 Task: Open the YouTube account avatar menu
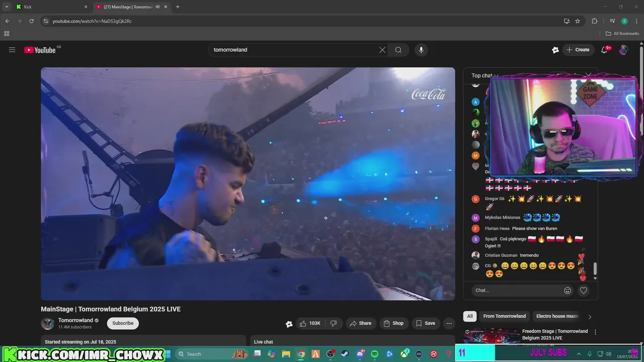click(623, 50)
